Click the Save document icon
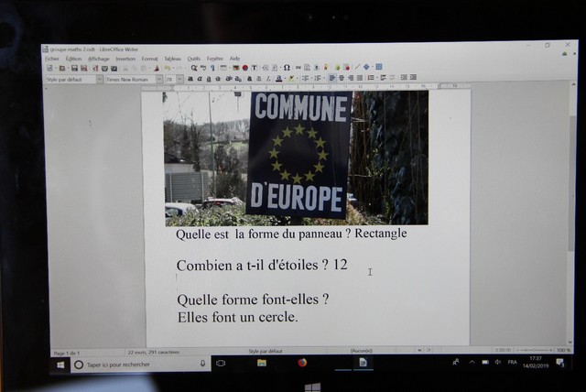This screenshot has height=392, width=586. [72, 68]
